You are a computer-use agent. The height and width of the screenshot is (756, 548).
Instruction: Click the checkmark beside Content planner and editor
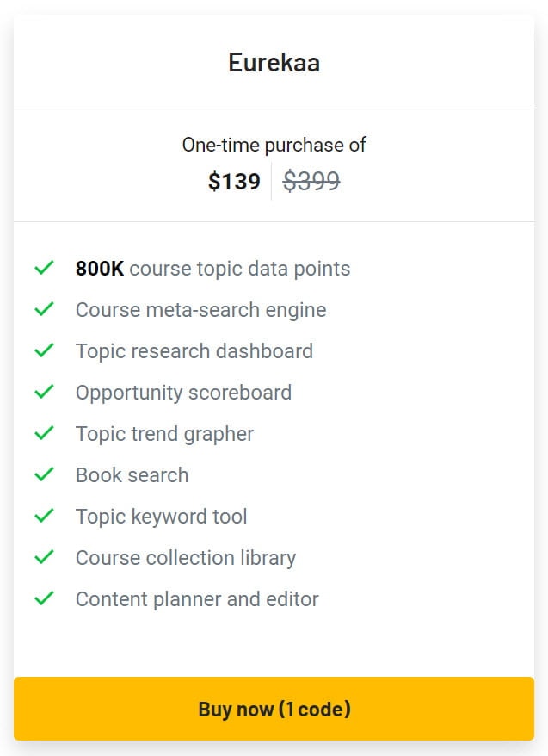pyautogui.click(x=44, y=598)
